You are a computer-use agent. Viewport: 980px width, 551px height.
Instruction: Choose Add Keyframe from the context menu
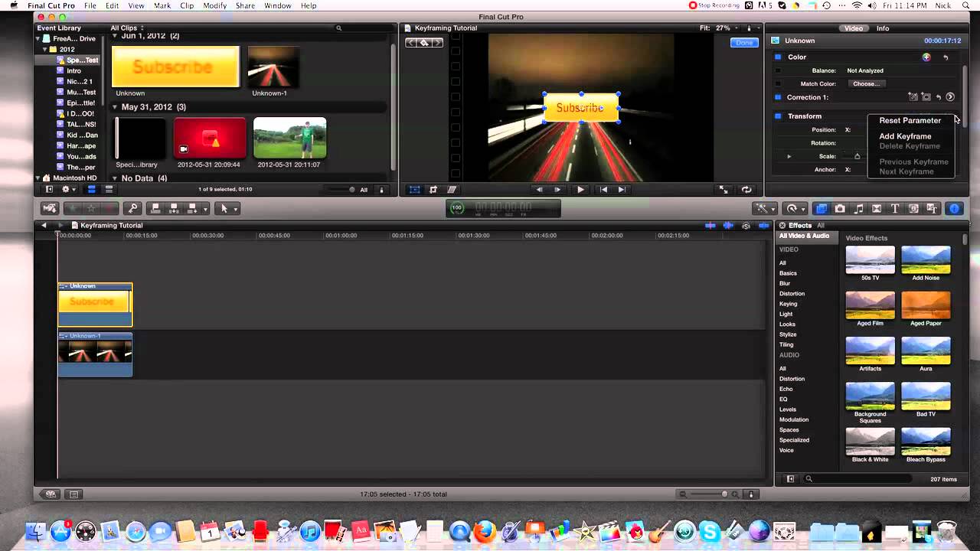[905, 136]
